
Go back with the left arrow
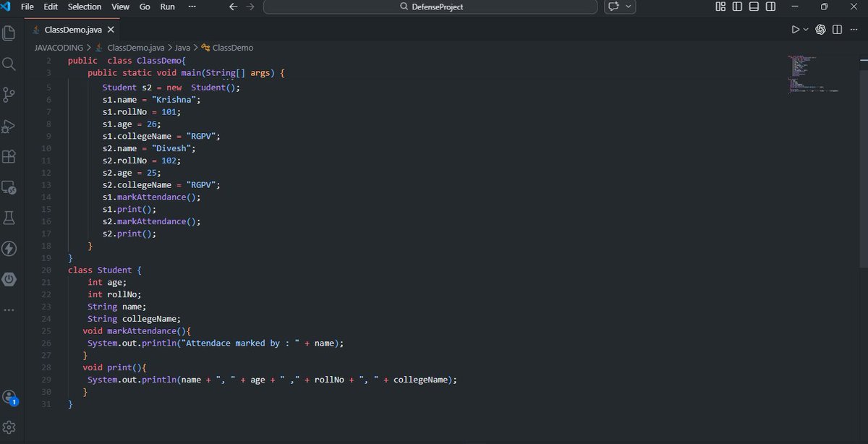pyautogui.click(x=233, y=7)
